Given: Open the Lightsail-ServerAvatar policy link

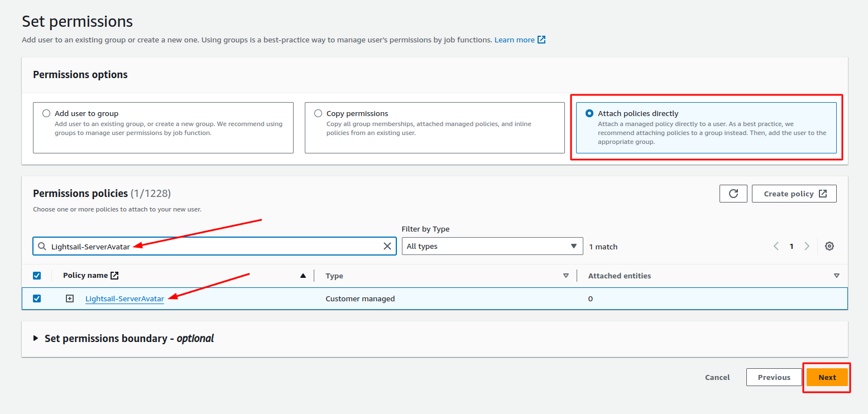Looking at the screenshot, I should pos(124,299).
